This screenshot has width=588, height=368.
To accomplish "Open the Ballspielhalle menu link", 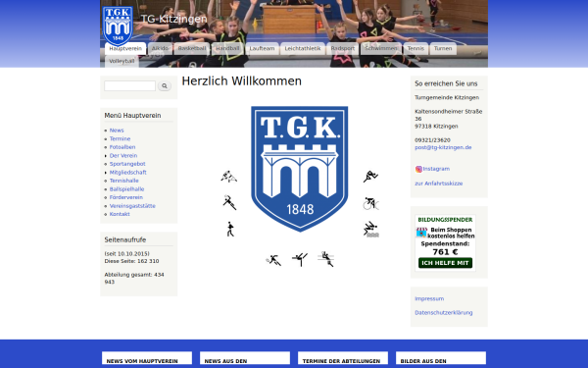I will point(126,188).
